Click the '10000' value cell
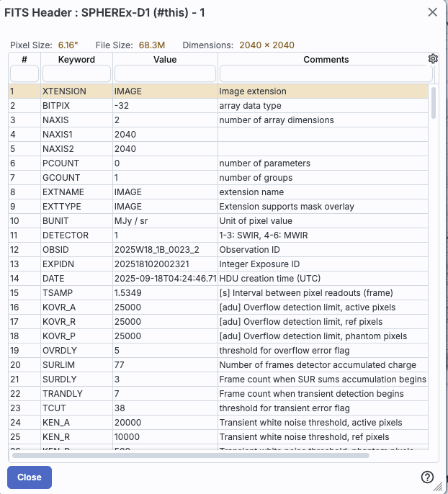 [x=165, y=437]
